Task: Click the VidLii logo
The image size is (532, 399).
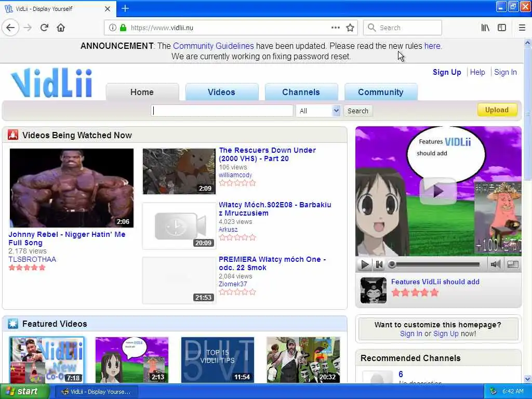Action: [51, 83]
